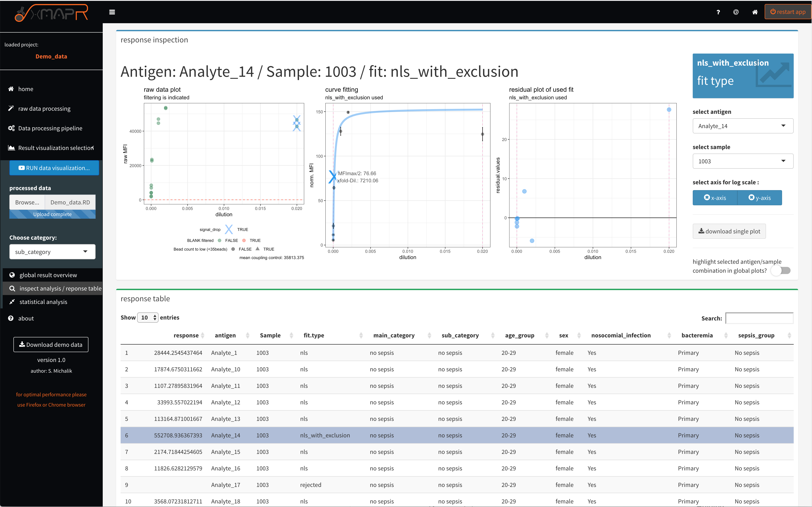Click the about menu entry
Screen dimensions: 812x507
point(26,318)
